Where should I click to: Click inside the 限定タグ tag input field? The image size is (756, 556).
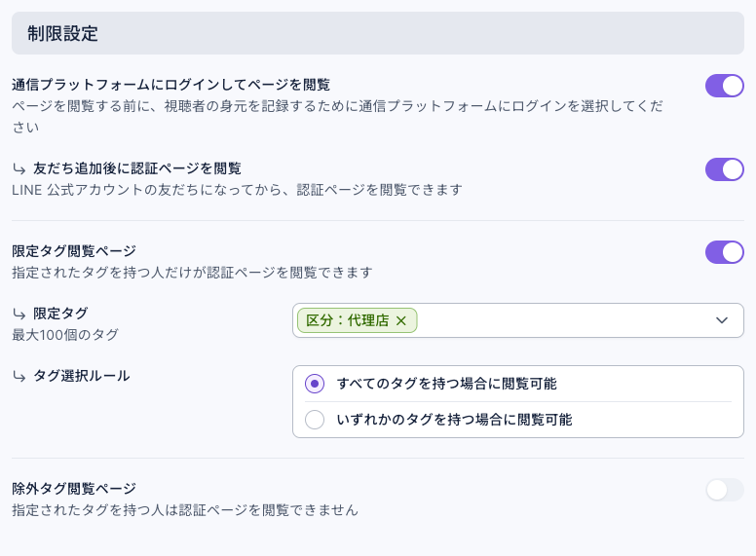click(x=518, y=320)
